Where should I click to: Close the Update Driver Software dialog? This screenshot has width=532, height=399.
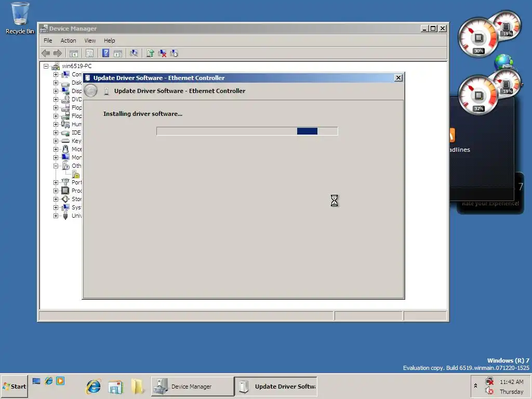[398, 78]
